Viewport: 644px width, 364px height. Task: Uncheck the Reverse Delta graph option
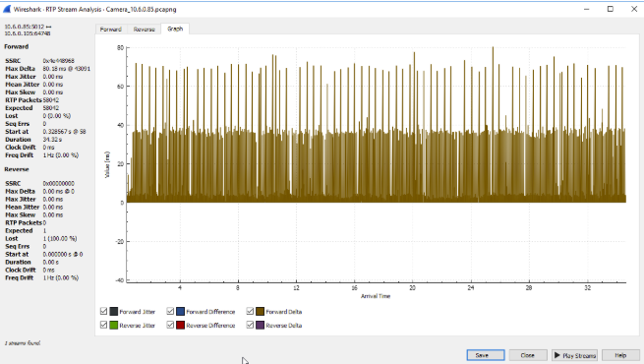click(250, 325)
